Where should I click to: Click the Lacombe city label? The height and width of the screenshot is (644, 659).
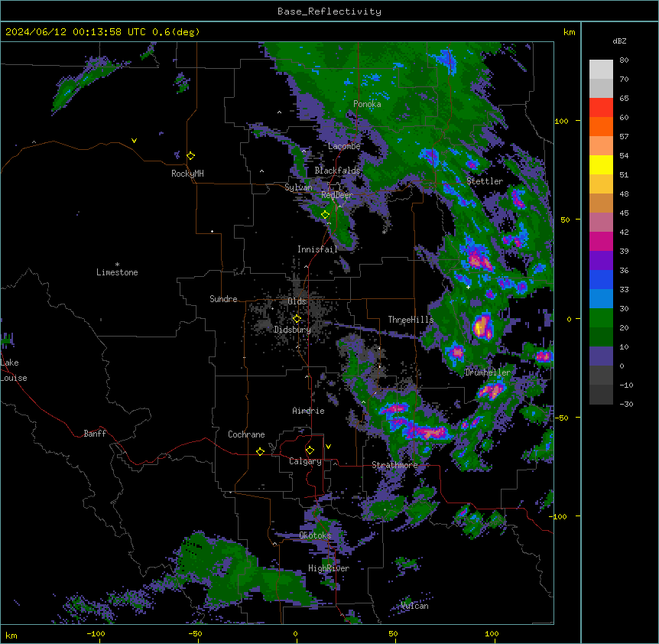(344, 146)
